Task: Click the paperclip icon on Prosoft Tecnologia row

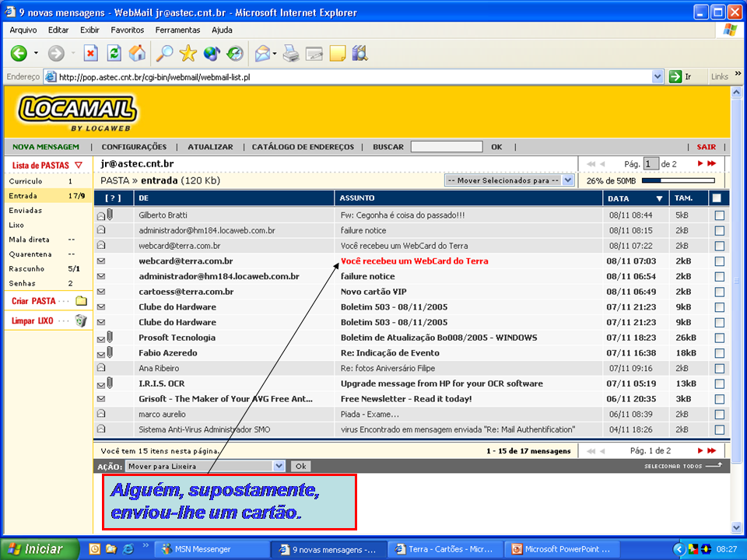Action: coord(110,338)
